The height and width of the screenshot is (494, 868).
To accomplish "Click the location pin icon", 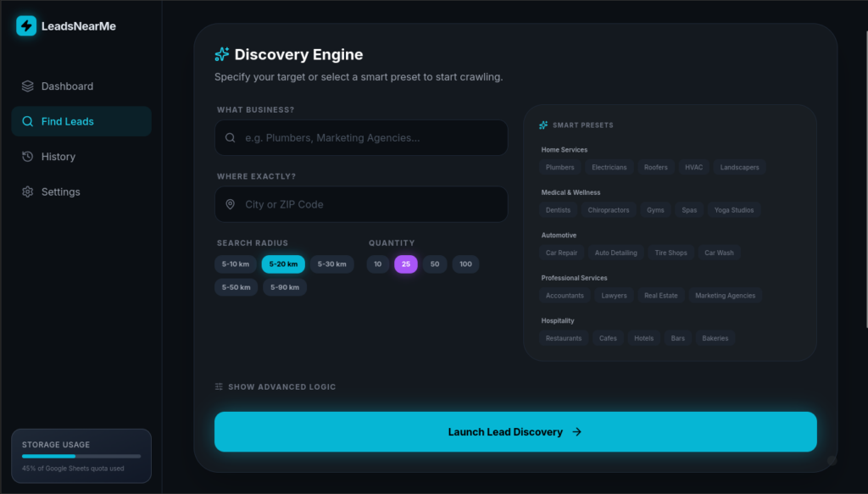I will pos(231,204).
